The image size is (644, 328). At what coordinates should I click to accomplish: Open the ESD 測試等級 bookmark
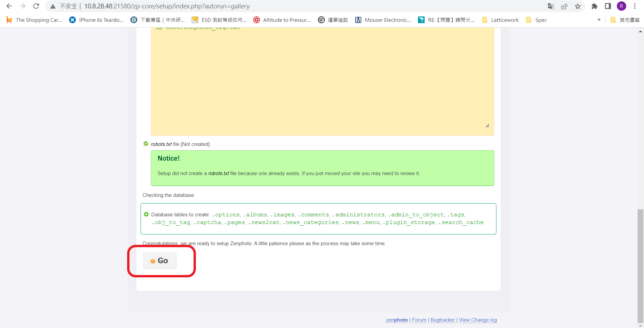(x=219, y=20)
